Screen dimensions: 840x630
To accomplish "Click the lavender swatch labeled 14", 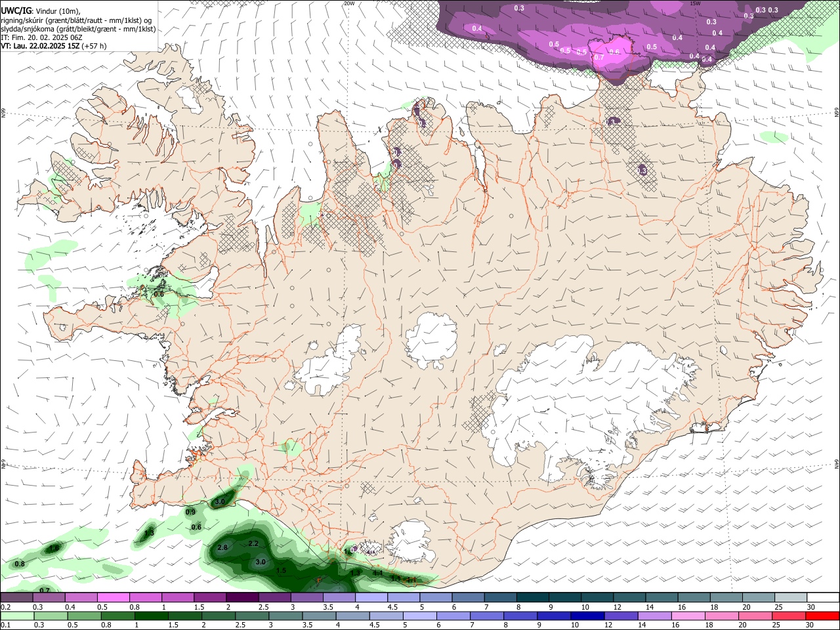I will tap(654, 616).
